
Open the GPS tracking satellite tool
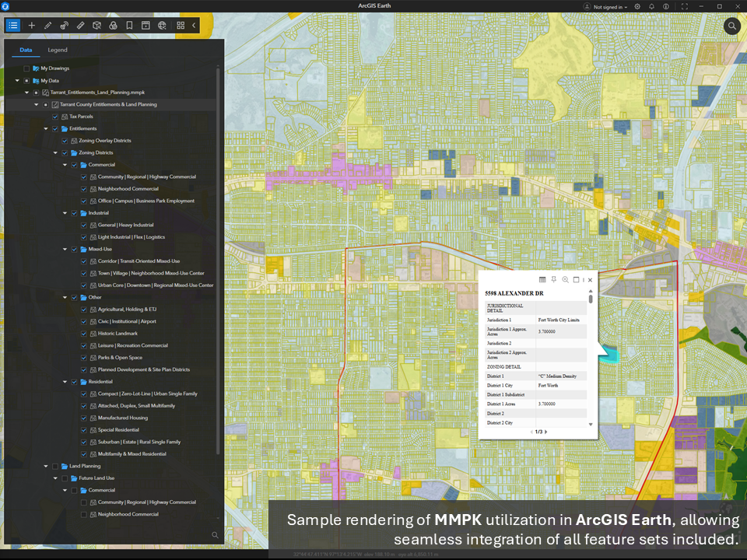[x=64, y=25]
